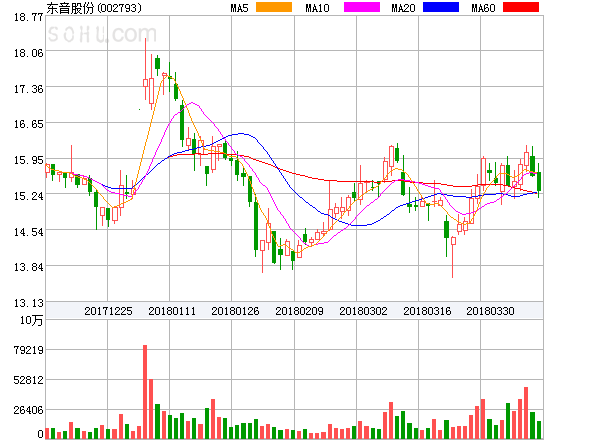Click the last green candlestick on the chart
The height and width of the screenshot is (440, 600).
click(x=539, y=181)
